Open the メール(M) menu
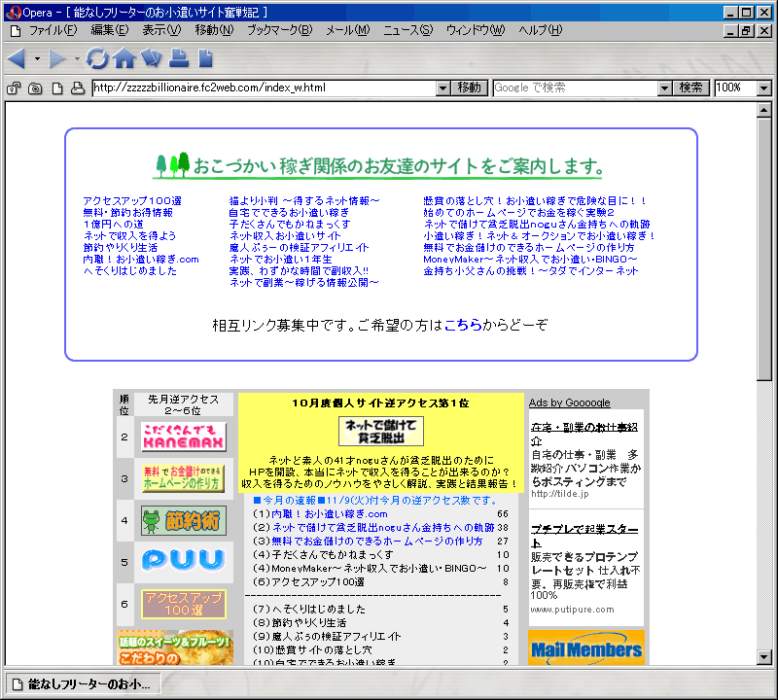778x700 pixels. pos(348,30)
